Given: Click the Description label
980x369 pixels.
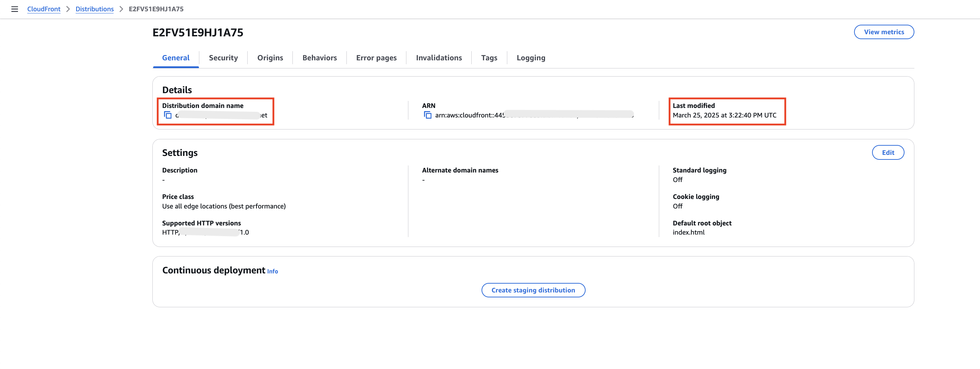Looking at the screenshot, I should coord(180,170).
